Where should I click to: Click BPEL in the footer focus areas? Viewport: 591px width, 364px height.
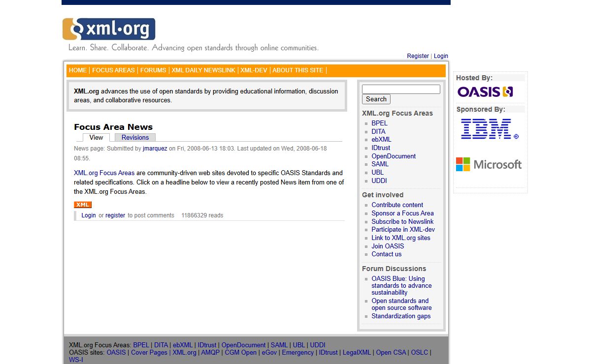(141, 345)
